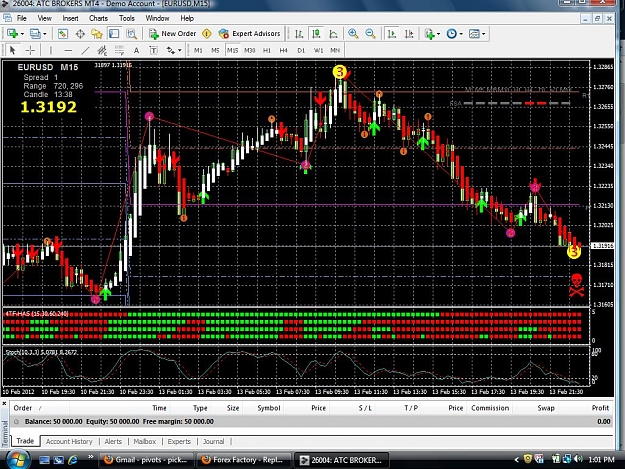This screenshot has width=625, height=469.
Task: Draw a vertical line tool
Action: click(x=51, y=51)
